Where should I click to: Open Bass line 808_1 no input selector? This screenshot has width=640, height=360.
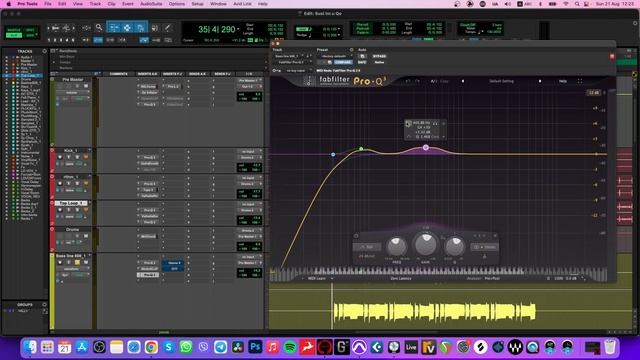point(249,257)
